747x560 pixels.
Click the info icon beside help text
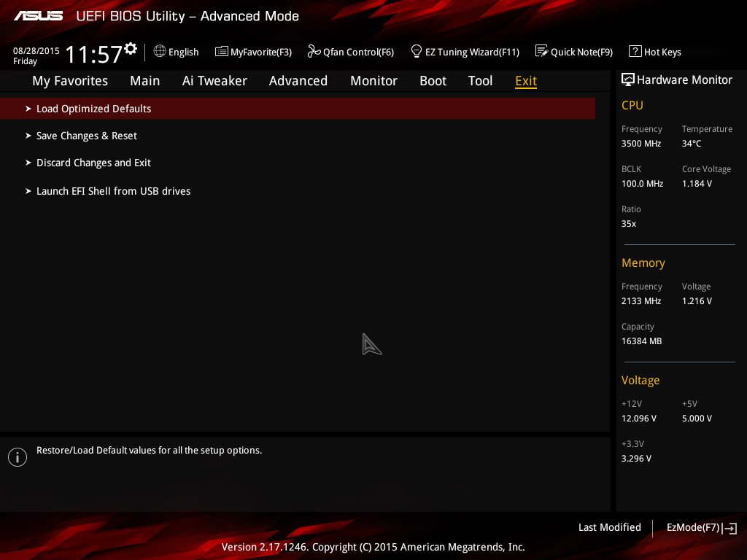pyautogui.click(x=18, y=457)
